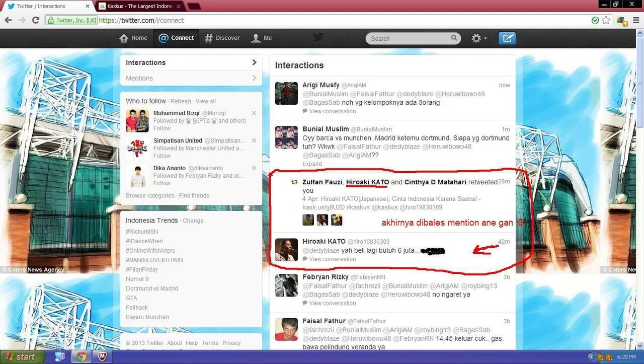Click the Twitter bird logo in navbar

318,37
